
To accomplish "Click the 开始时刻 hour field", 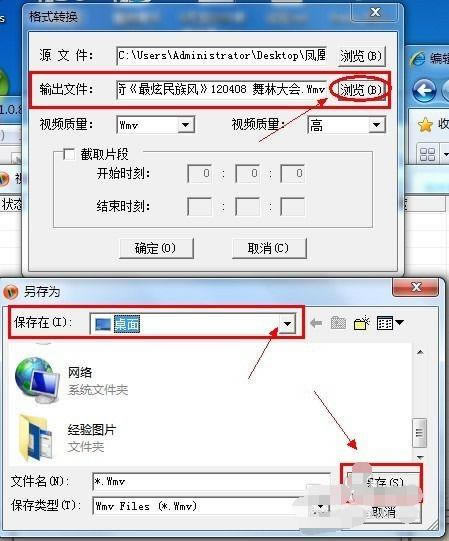I will [x=199, y=173].
